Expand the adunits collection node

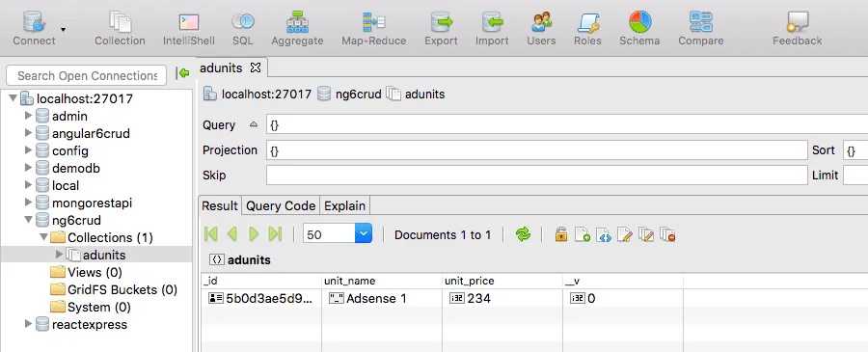[x=59, y=255]
